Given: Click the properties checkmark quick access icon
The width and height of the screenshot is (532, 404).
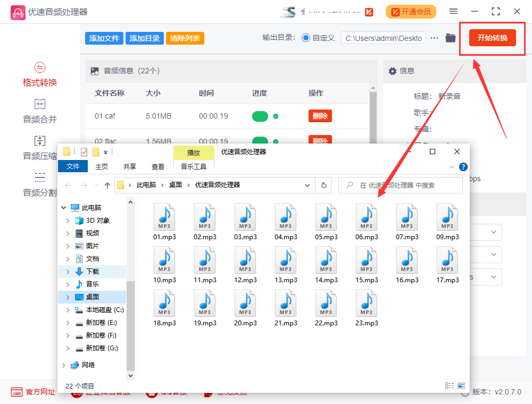Looking at the screenshot, I should (x=84, y=152).
